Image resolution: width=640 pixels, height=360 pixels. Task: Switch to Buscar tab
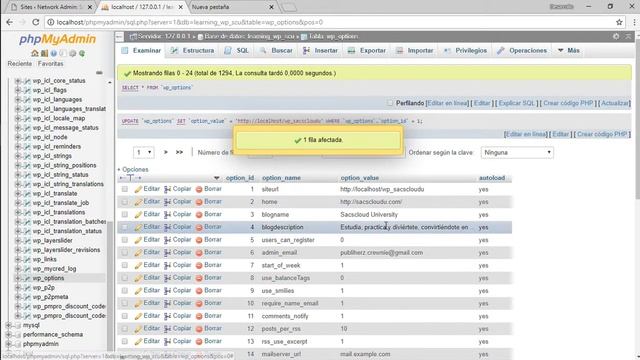click(277, 50)
